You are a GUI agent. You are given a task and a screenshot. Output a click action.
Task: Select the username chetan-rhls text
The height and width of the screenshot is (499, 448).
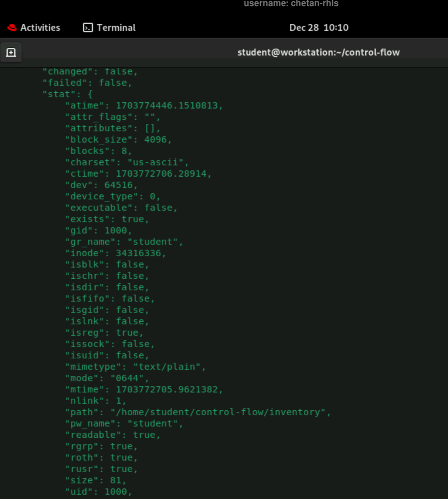[291, 4]
